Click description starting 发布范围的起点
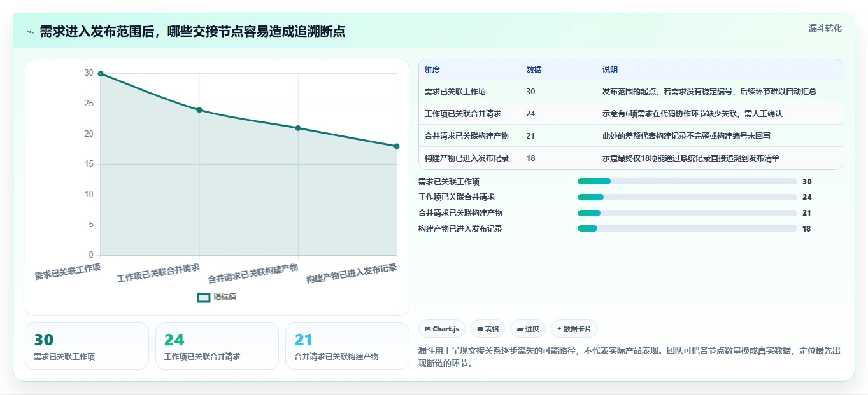This screenshot has width=868, height=395. [709, 92]
